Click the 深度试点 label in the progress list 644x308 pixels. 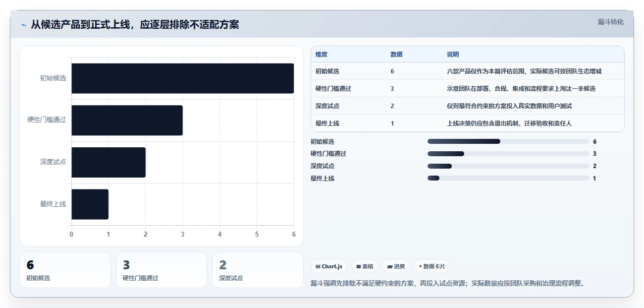pos(322,166)
